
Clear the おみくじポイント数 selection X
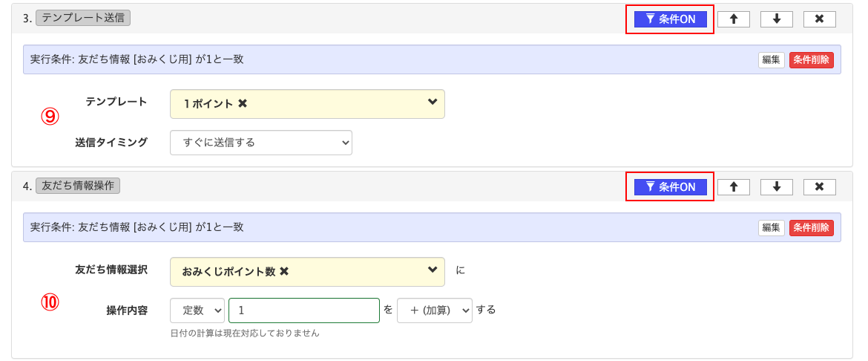(284, 272)
